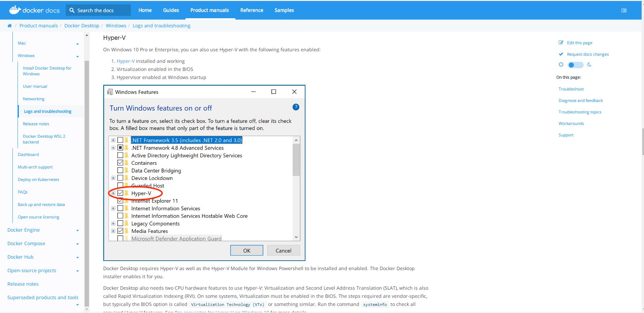Click the blue help question mark icon
The image size is (644, 313).
[296, 107]
